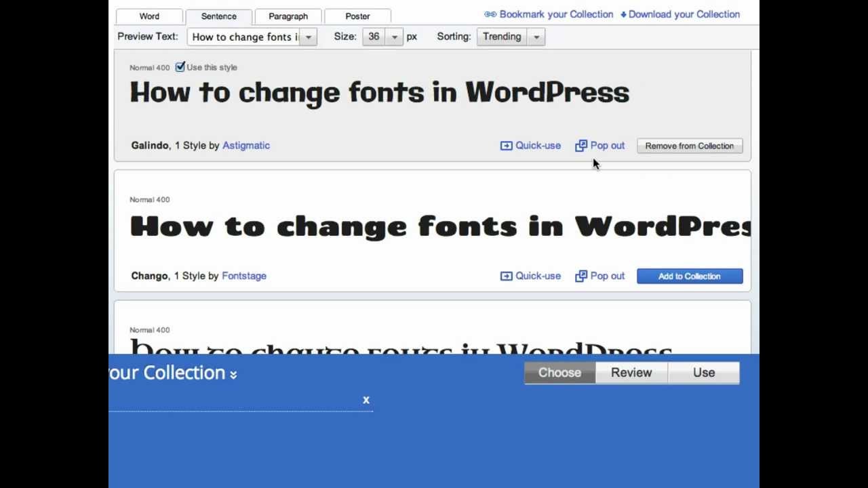Click the download arrow icon
Viewport: 868px width, 488px height.
click(x=623, y=14)
